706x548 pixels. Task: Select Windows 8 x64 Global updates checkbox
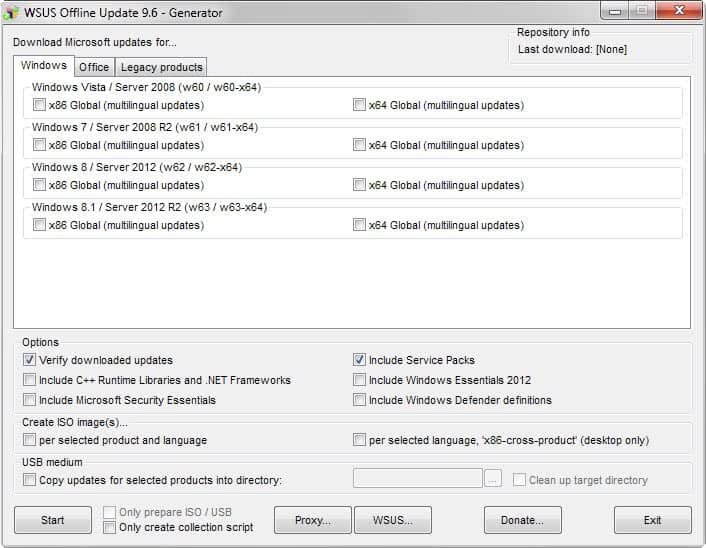pyautogui.click(x=359, y=185)
